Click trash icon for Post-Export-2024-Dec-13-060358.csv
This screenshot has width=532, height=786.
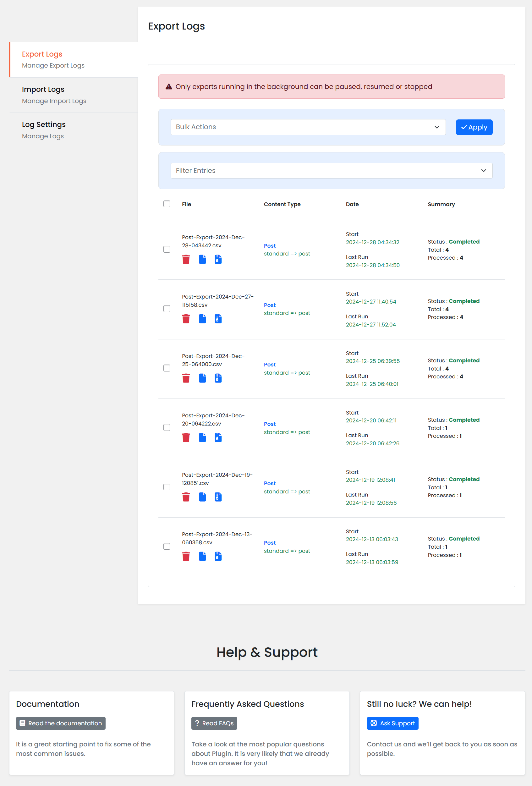[x=186, y=556]
